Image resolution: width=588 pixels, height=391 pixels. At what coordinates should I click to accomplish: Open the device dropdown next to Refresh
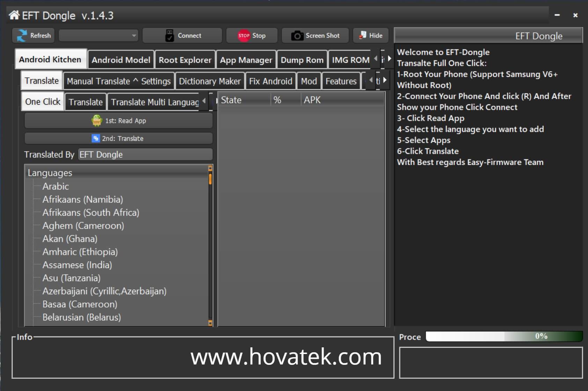tap(98, 36)
